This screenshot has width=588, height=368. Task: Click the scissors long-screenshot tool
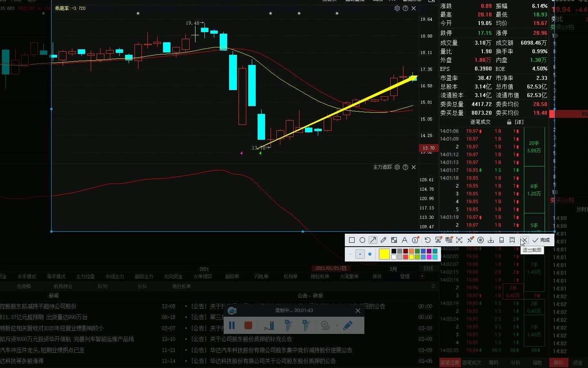tap(438, 240)
